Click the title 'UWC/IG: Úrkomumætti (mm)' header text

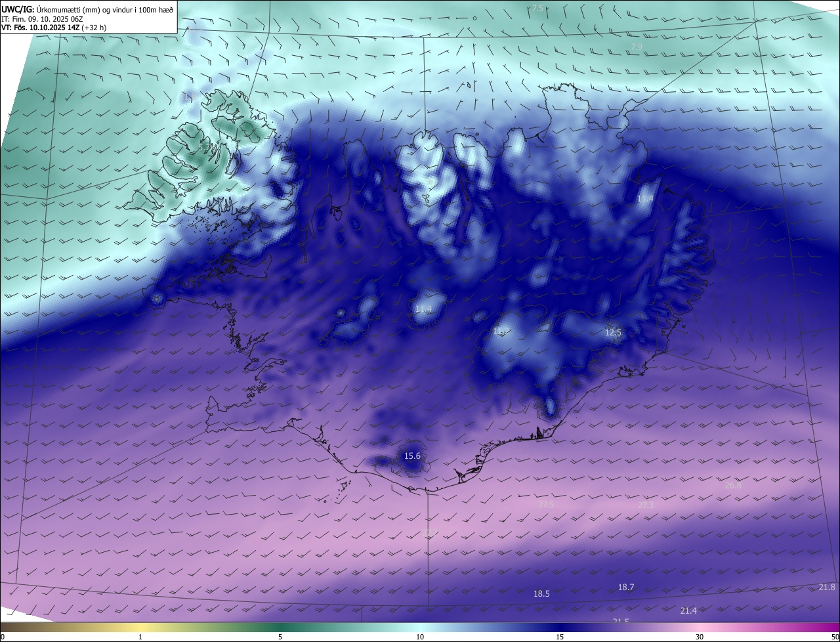pyautogui.click(x=87, y=9)
